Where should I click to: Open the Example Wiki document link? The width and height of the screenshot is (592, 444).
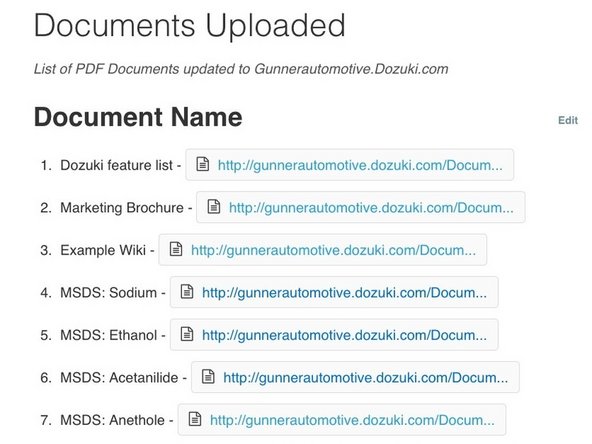point(333,250)
